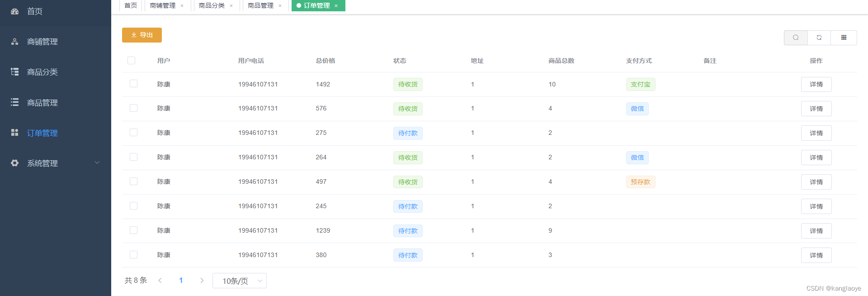Image resolution: width=868 pixels, height=296 pixels.
Task: Open 详情 for the 264 order
Action: (816, 158)
